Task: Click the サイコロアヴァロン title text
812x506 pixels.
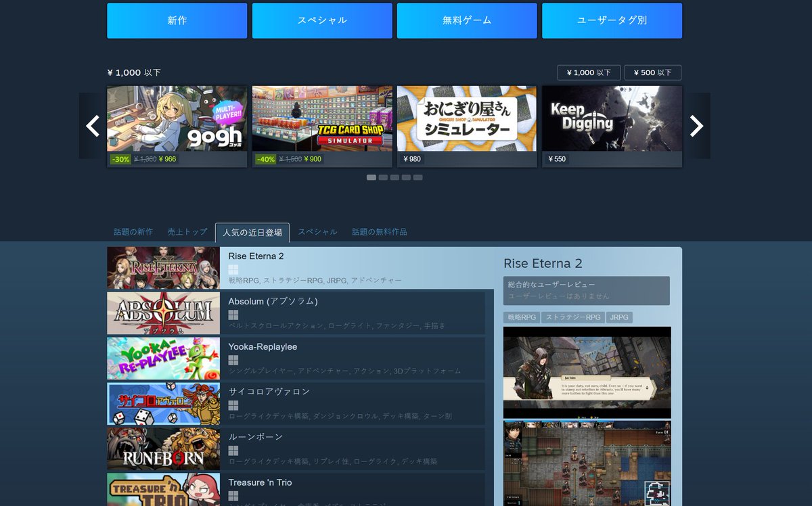Action: point(269,392)
